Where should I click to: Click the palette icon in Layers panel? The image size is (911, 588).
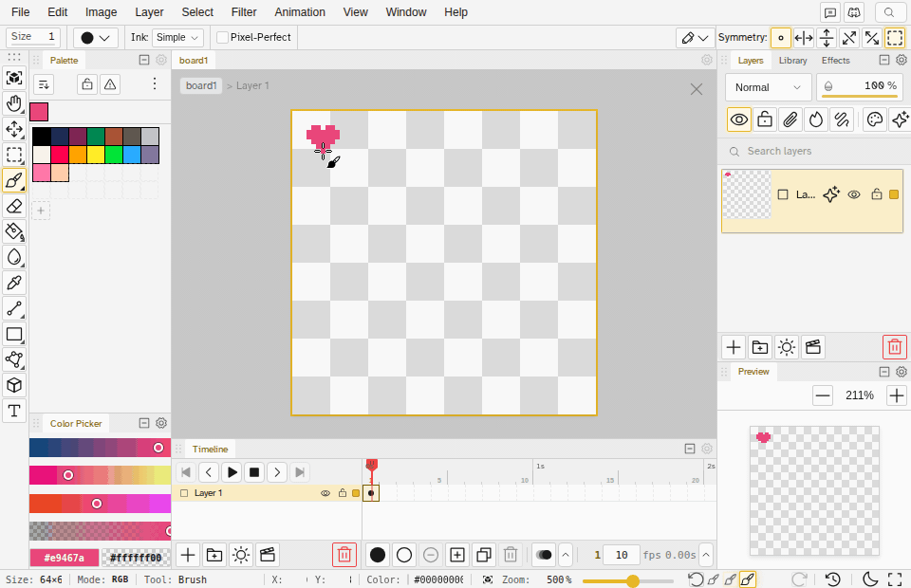[874, 119]
